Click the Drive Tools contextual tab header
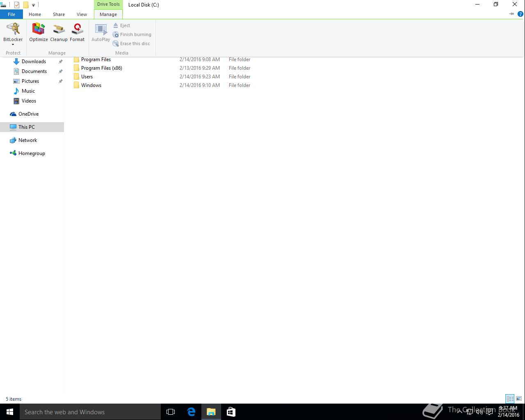Screen dimensions: 525x420 pyautogui.click(x=108, y=5)
